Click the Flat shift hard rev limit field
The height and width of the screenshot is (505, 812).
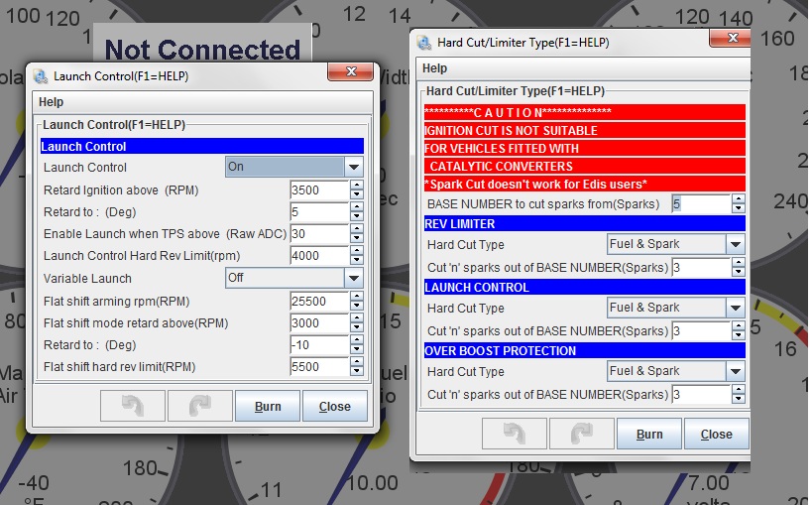319,366
